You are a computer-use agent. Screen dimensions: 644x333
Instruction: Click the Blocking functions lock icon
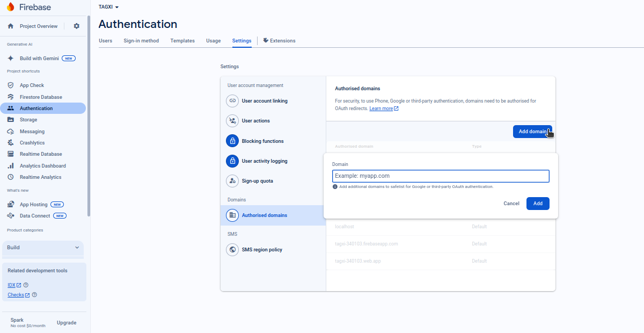(232, 141)
